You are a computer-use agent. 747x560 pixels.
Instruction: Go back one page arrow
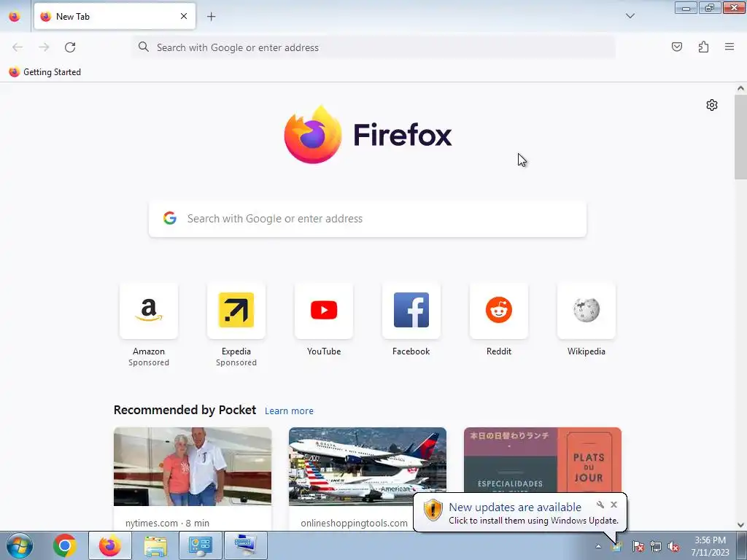point(18,47)
